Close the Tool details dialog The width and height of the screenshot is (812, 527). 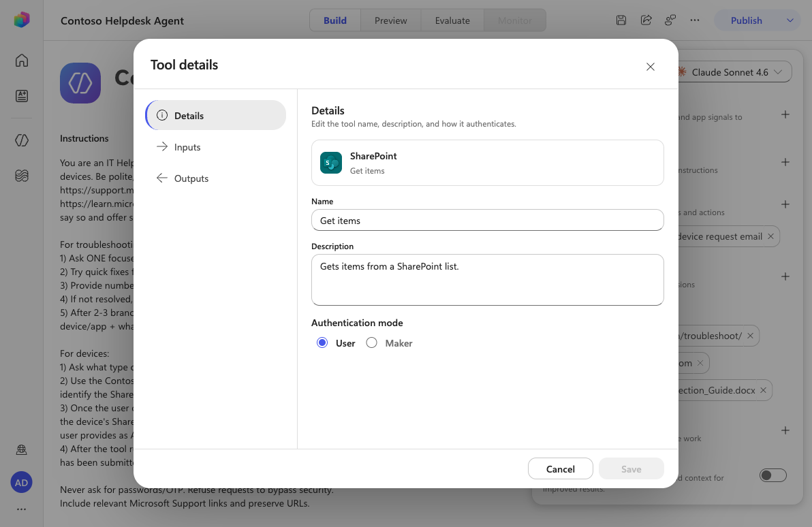(651, 67)
